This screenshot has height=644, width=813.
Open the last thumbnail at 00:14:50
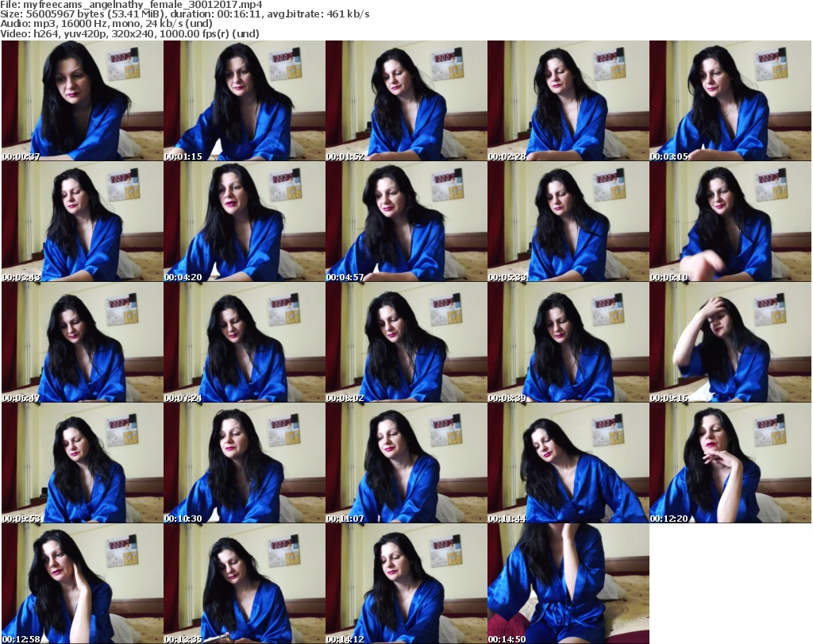tap(568, 584)
